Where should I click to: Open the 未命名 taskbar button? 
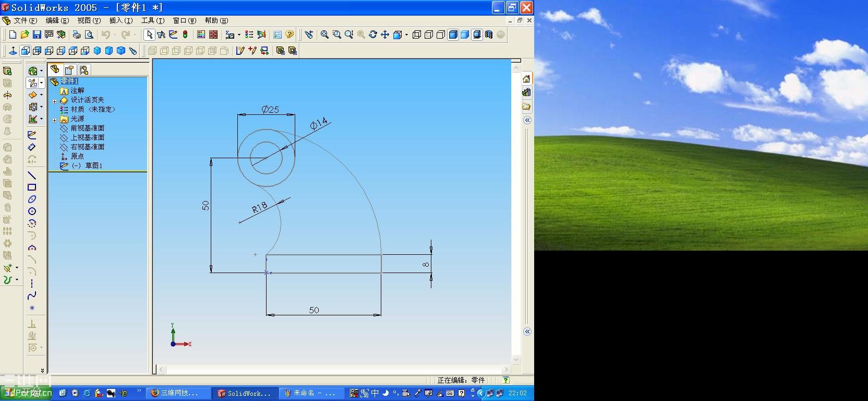(x=312, y=393)
